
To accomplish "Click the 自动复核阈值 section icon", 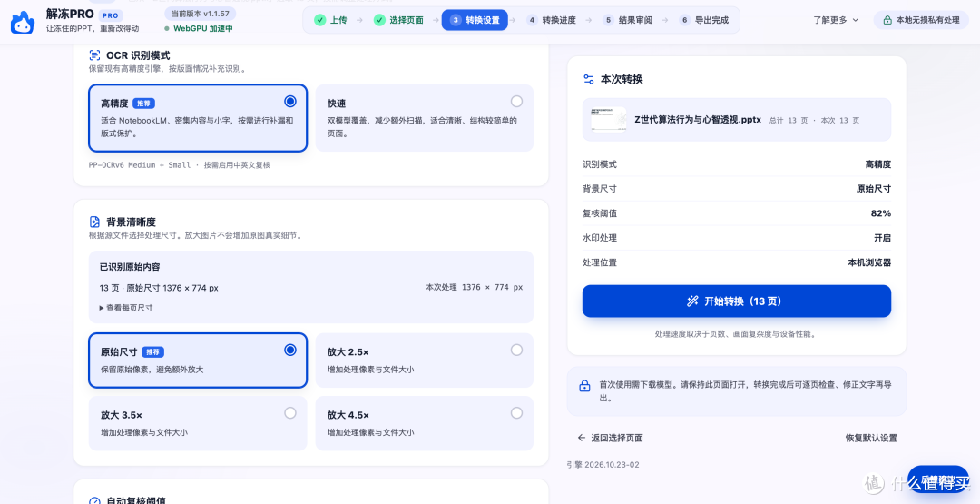I will [94, 501].
